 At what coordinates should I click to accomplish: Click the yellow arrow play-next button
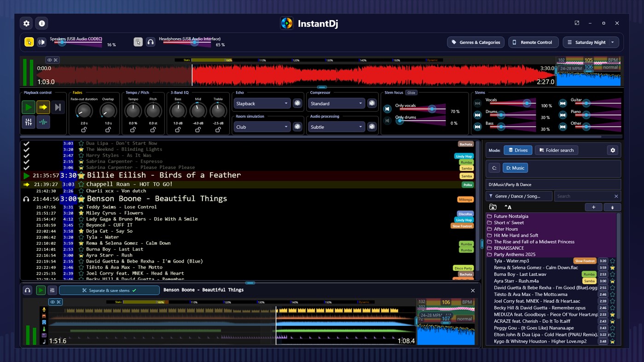click(x=43, y=107)
